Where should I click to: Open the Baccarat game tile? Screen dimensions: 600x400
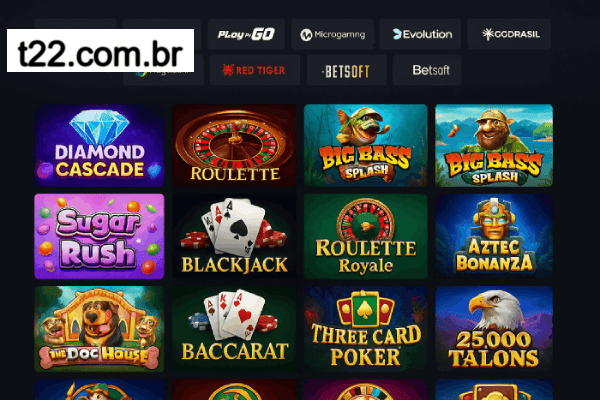click(234, 329)
